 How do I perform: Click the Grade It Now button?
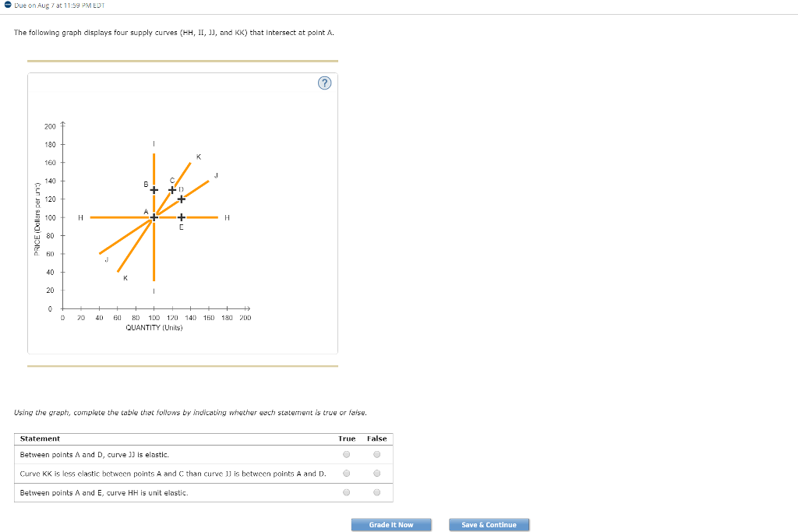click(x=391, y=524)
